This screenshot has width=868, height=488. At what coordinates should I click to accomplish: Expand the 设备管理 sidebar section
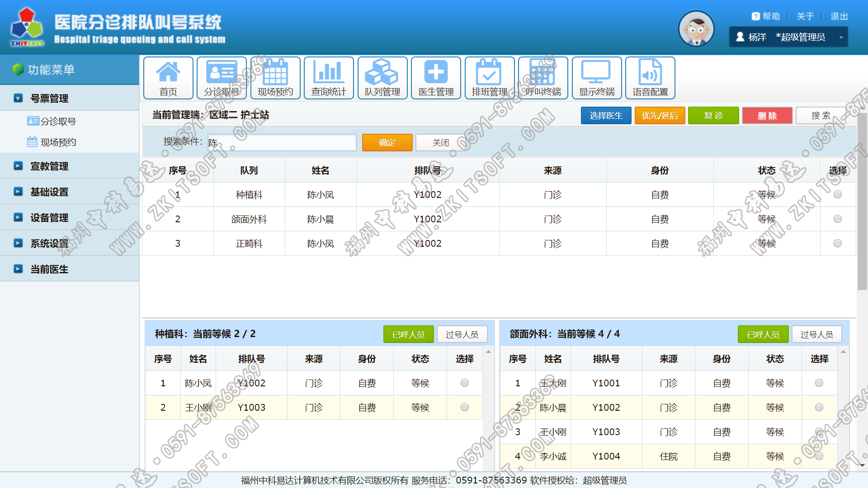[x=49, y=217]
